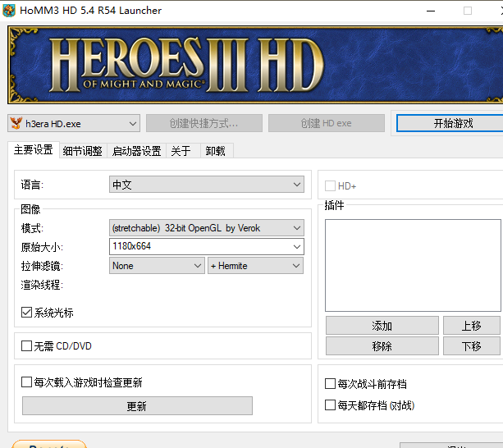Click the 渲染线程 label text
This screenshot has height=448, width=503.
click(x=42, y=285)
